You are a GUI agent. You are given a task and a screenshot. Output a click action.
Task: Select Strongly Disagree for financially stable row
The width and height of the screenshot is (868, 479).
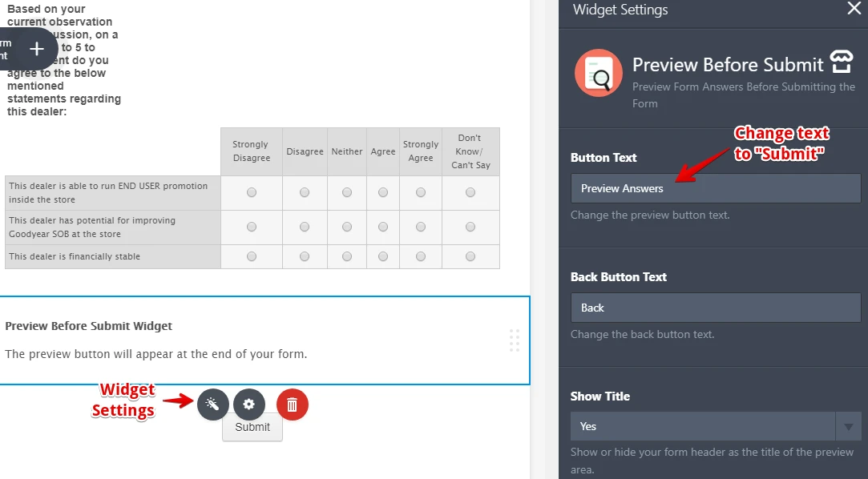pyautogui.click(x=252, y=256)
